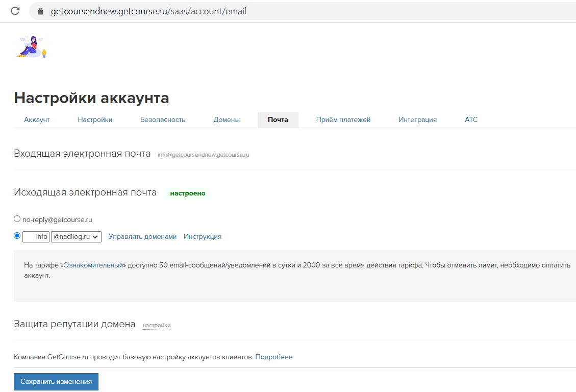Go to the АТС tab
The height and width of the screenshot is (392, 576).
(x=471, y=120)
